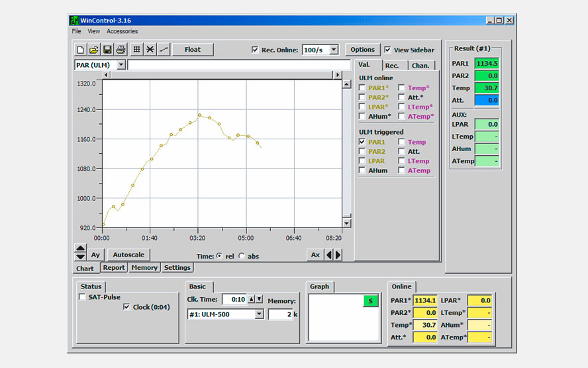
Task: Open the File menu
Action: tap(76, 31)
